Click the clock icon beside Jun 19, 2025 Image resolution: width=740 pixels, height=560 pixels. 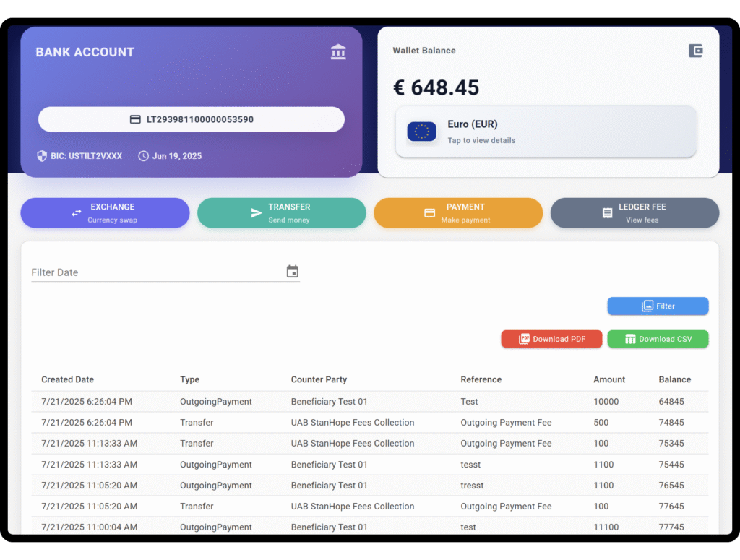pos(143,156)
